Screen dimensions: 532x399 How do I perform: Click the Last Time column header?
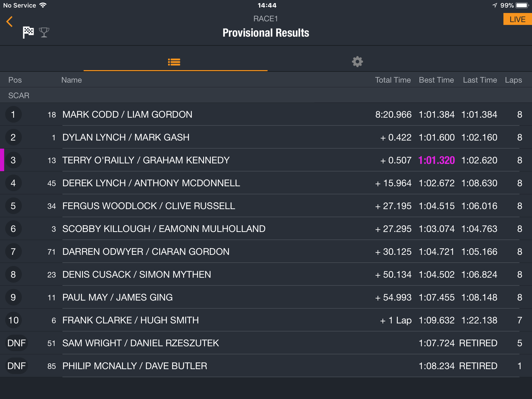click(x=480, y=80)
